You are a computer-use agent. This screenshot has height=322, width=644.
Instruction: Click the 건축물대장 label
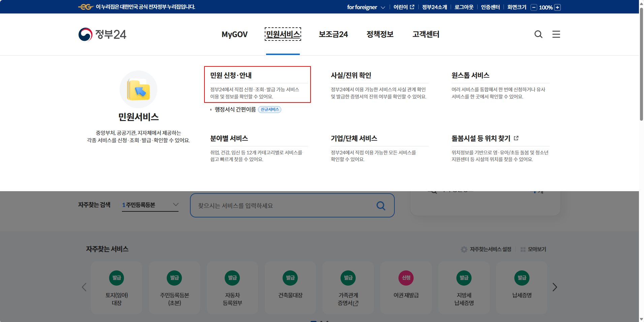(x=290, y=295)
